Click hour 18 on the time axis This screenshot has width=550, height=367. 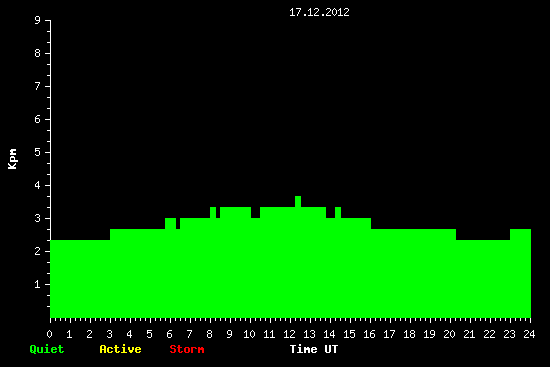409,334
